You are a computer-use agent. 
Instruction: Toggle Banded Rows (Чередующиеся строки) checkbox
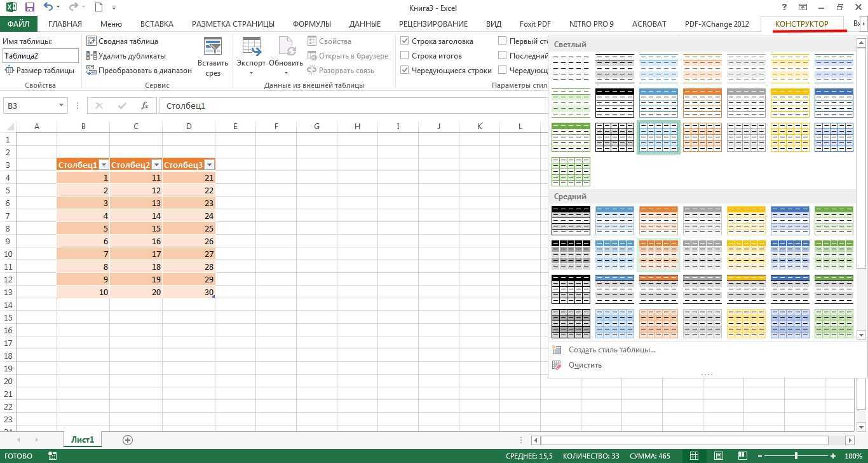405,71
